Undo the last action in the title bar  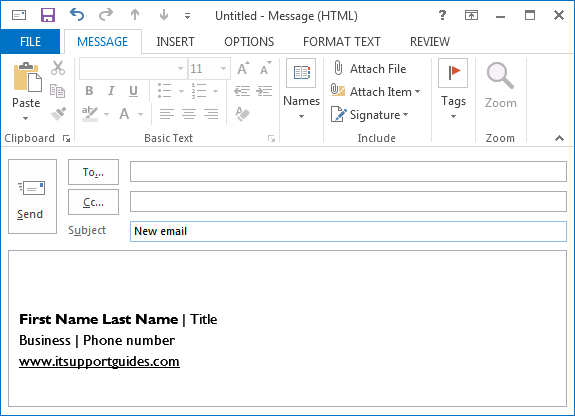(x=77, y=15)
